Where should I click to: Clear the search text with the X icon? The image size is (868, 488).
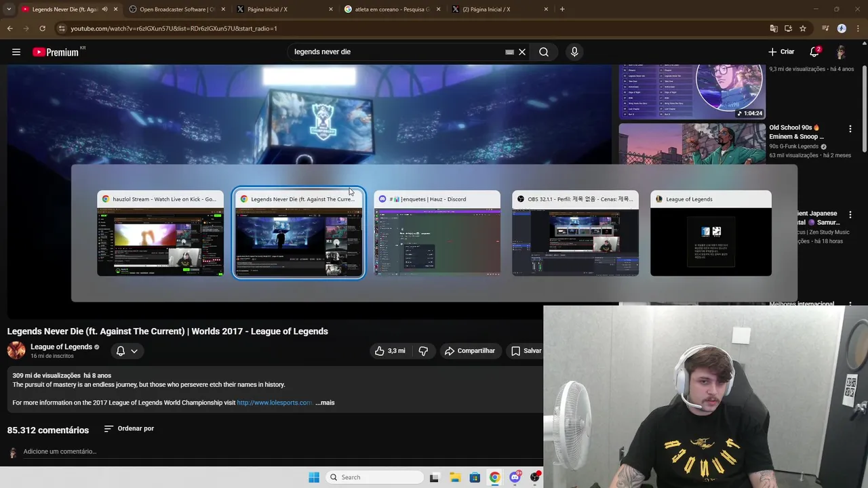tap(522, 52)
